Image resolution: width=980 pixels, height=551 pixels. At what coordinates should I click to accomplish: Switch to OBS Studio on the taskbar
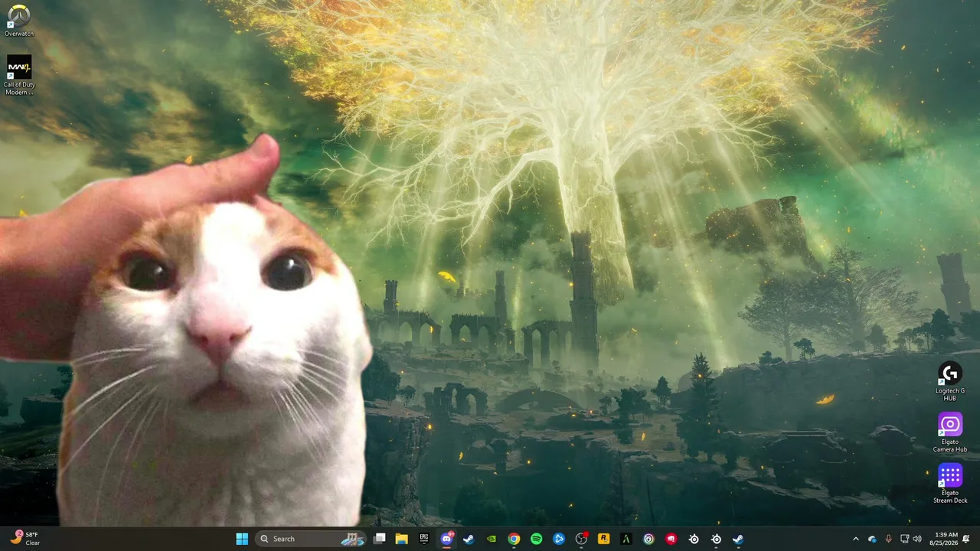[x=581, y=539]
